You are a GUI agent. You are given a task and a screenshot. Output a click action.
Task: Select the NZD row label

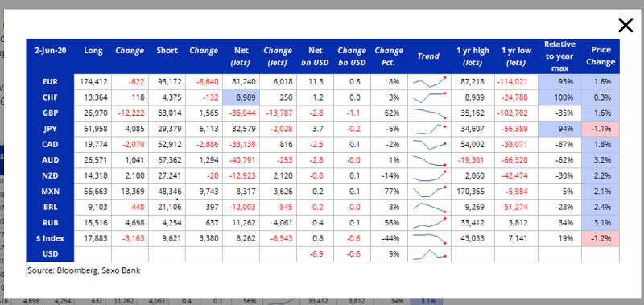50,175
